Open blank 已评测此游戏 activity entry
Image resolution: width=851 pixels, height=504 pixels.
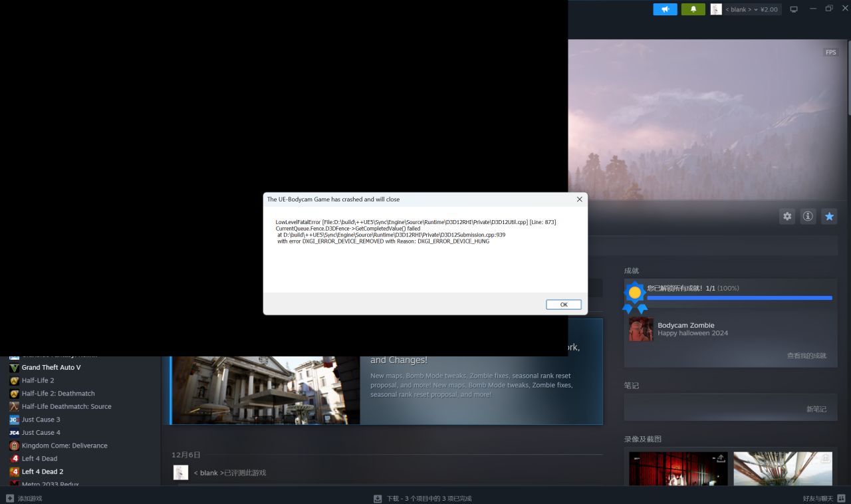click(x=230, y=473)
